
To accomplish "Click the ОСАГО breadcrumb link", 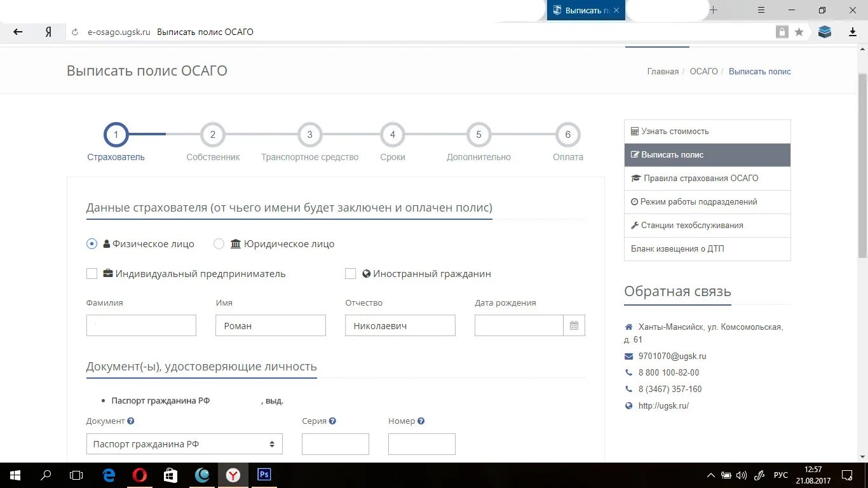I will tap(704, 72).
